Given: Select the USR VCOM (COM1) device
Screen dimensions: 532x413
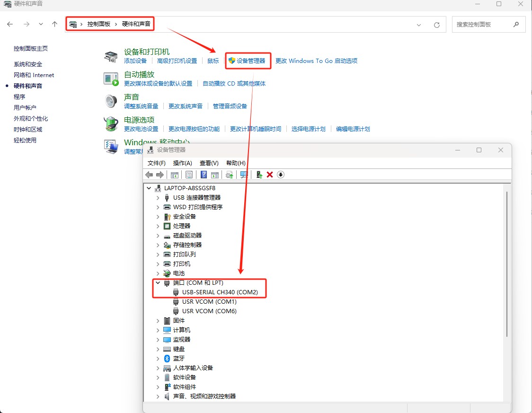Looking at the screenshot, I should (209, 302).
